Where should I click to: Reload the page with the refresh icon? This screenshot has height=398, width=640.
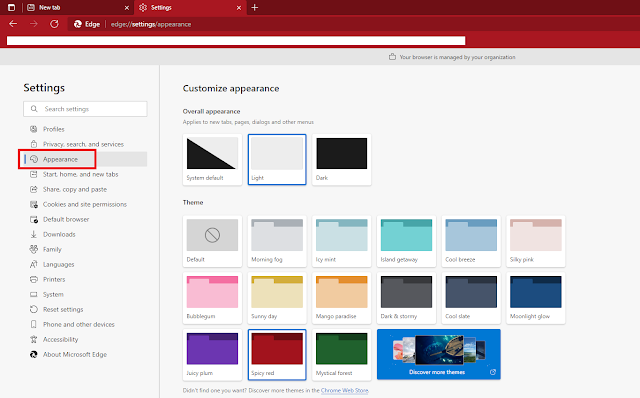[54, 24]
